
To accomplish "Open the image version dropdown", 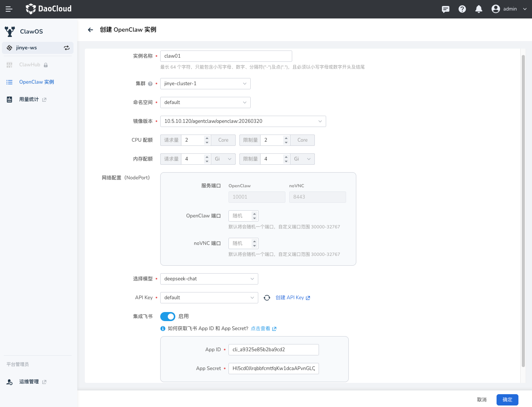I will 243,121.
